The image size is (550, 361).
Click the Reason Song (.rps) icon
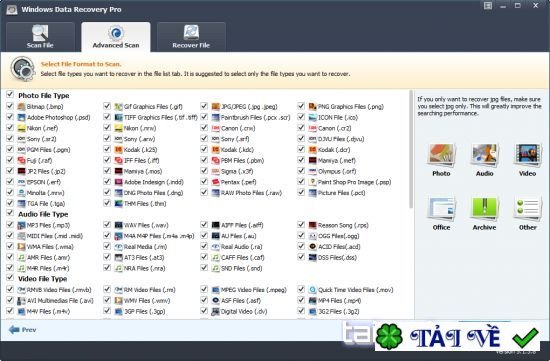tap(313, 225)
